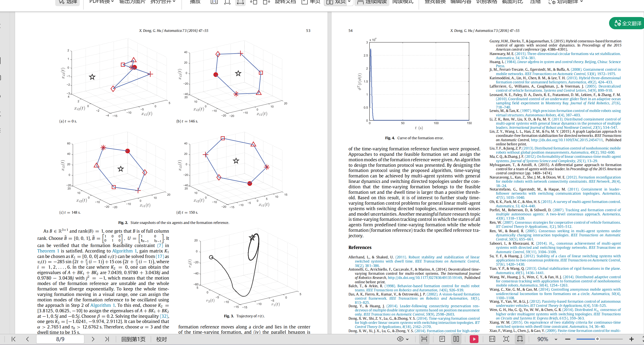Click the full screen frame icon
This screenshot has height=345, width=644.
pos(506,339)
